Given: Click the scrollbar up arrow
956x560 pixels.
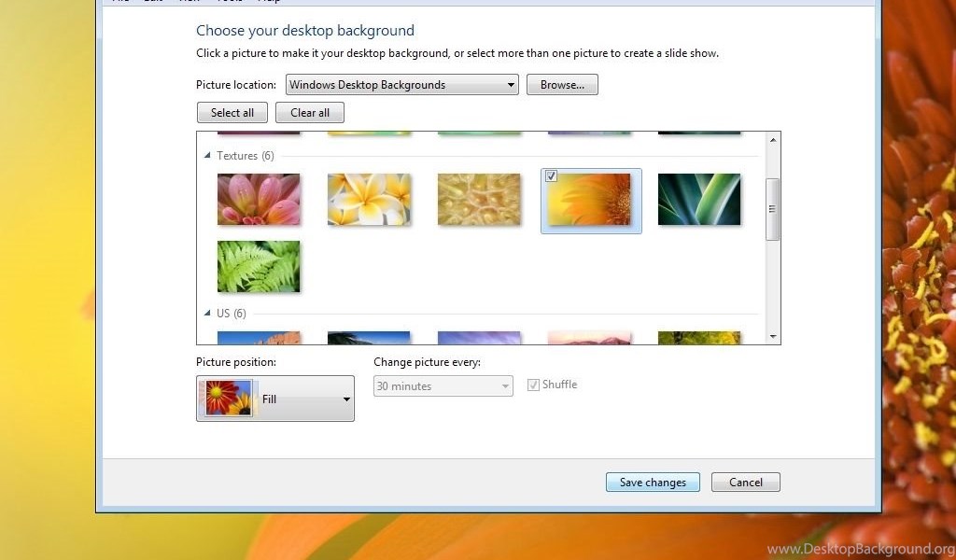Looking at the screenshot, I should tap(773, 140).
